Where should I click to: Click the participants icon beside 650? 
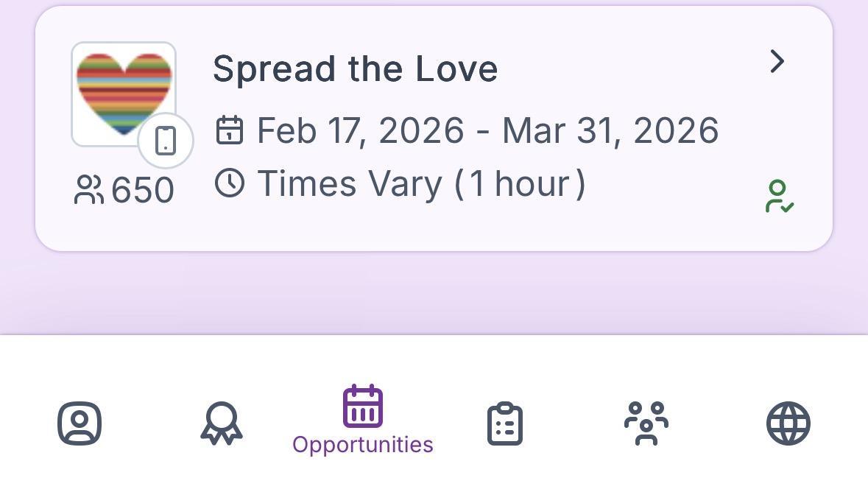point(89,190)
